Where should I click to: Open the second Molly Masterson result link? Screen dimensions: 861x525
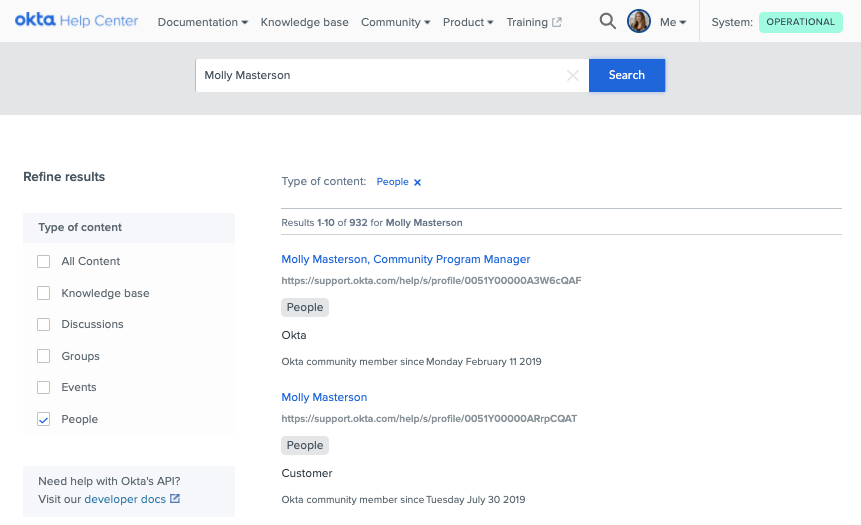point(324,397)
